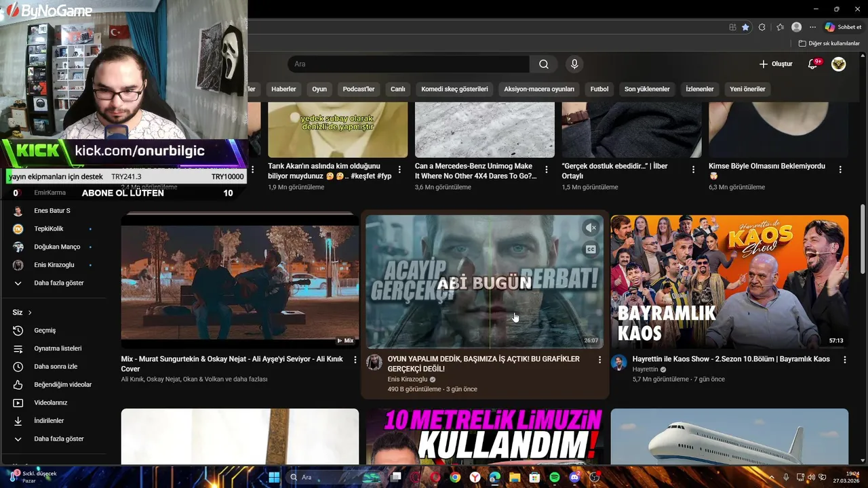The height and width of the screenshot is (488, 868).
Task: Click the YouTube search magnifier button
Action: [x=544, y=64]
